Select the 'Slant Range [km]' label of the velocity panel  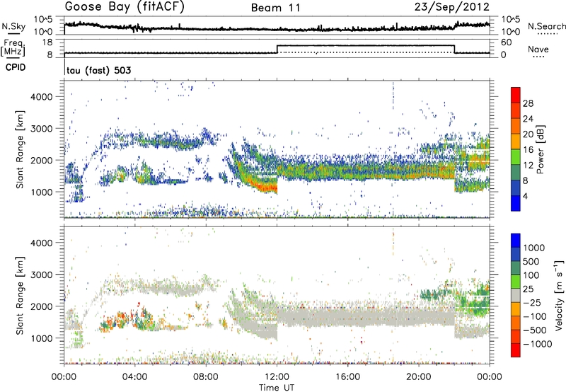click(x=20, y=296)
